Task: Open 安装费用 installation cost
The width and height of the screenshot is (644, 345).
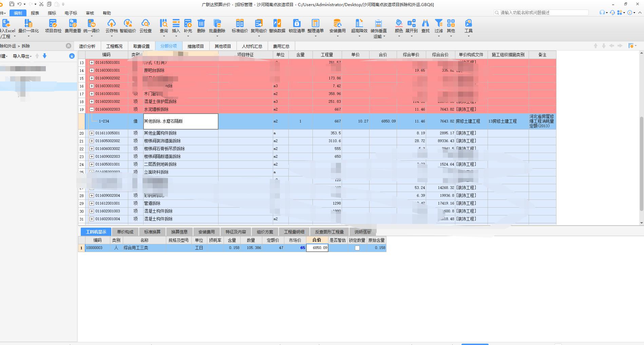Action: click(337, 23)
